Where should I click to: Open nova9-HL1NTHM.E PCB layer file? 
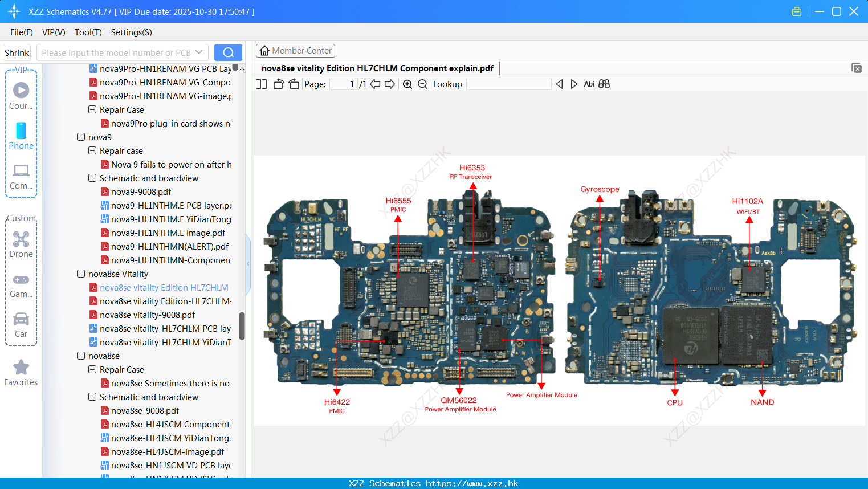click(x=166, y=205)
